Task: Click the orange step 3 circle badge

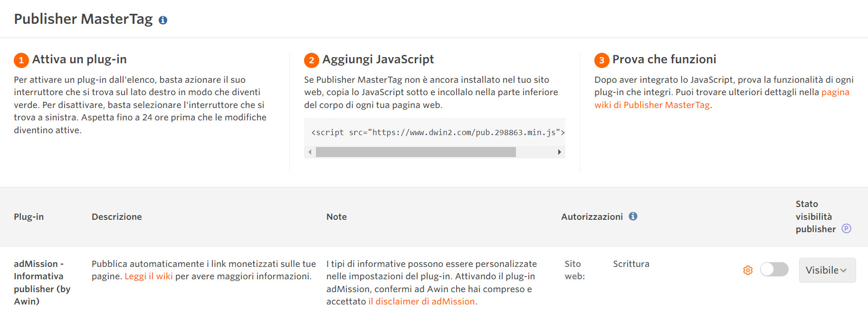Action: coord(601,60)
